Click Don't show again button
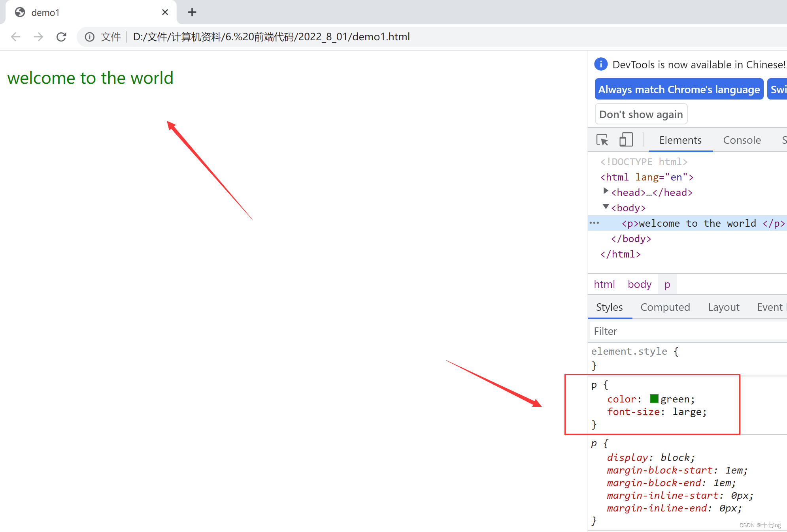 [x=641, y=114]
